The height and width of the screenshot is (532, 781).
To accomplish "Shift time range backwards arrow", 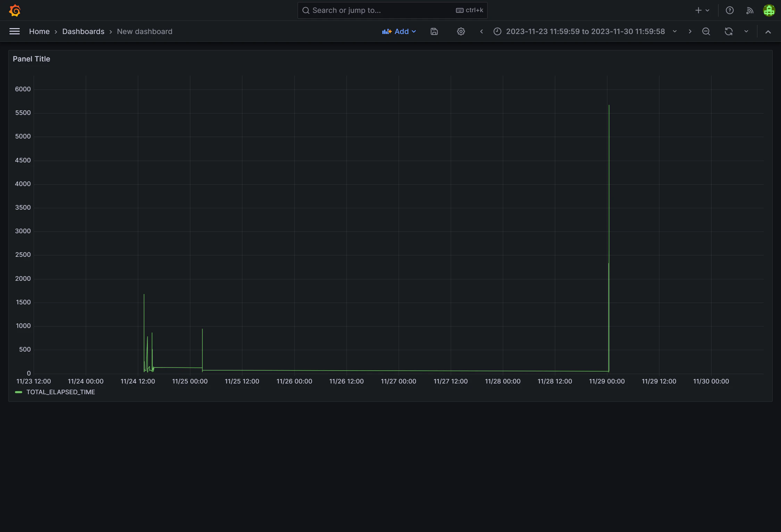I will [481, 32].
